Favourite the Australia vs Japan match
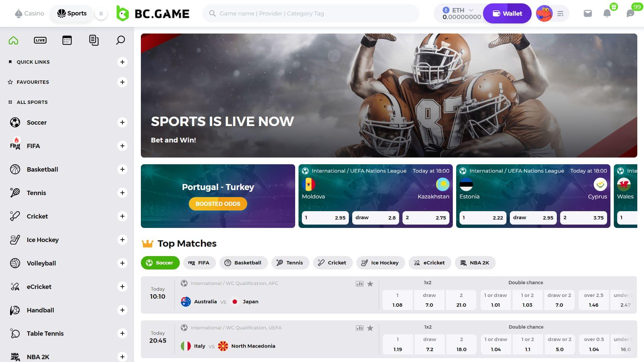The image size is (644, 362). point(370,284)
